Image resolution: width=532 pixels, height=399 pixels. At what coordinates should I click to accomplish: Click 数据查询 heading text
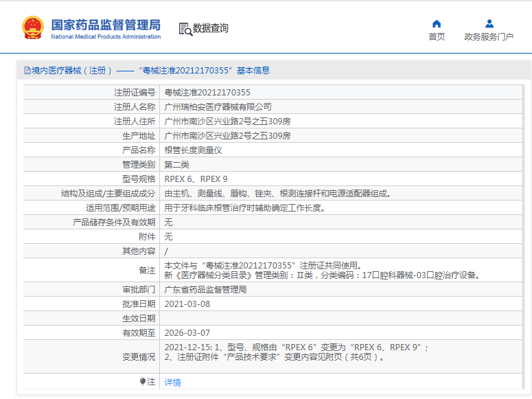tap(210, 28)
